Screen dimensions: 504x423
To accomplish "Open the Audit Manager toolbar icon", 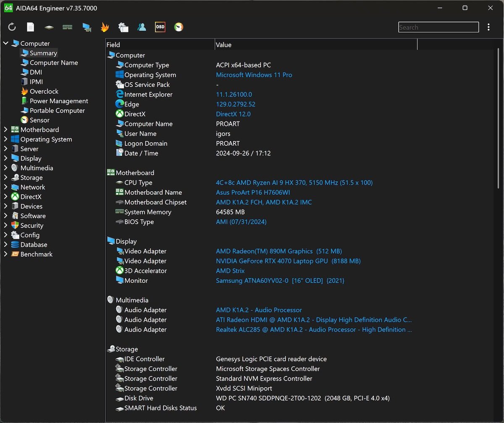I will tap(123, 27).
